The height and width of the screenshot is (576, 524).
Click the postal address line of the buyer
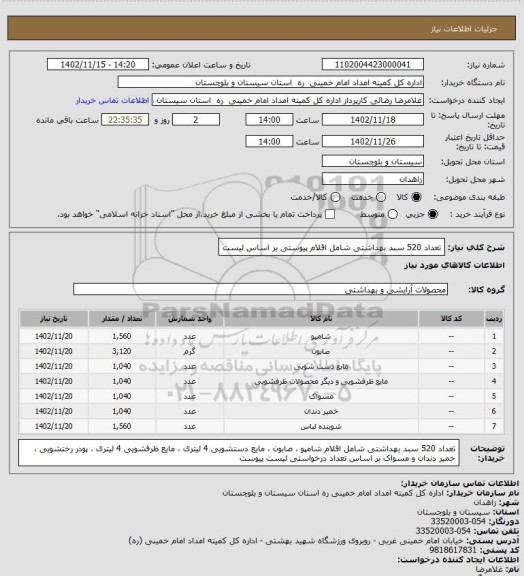324,540
